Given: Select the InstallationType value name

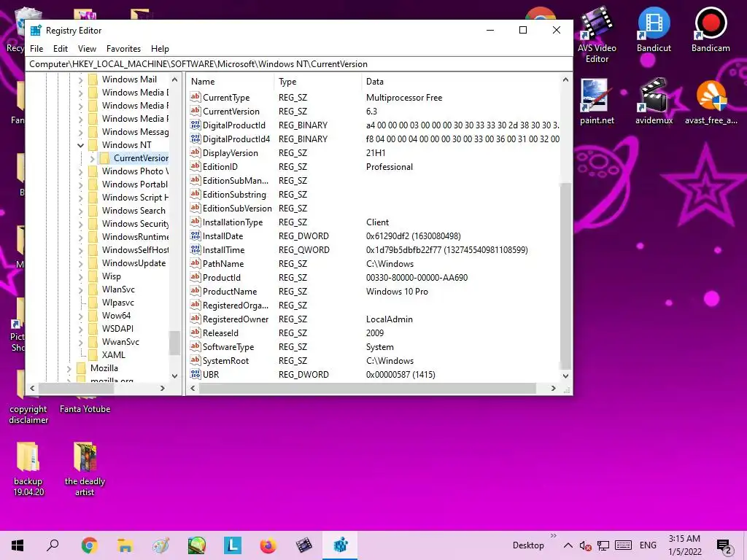Looking at the screenshot, I should 232,222.
